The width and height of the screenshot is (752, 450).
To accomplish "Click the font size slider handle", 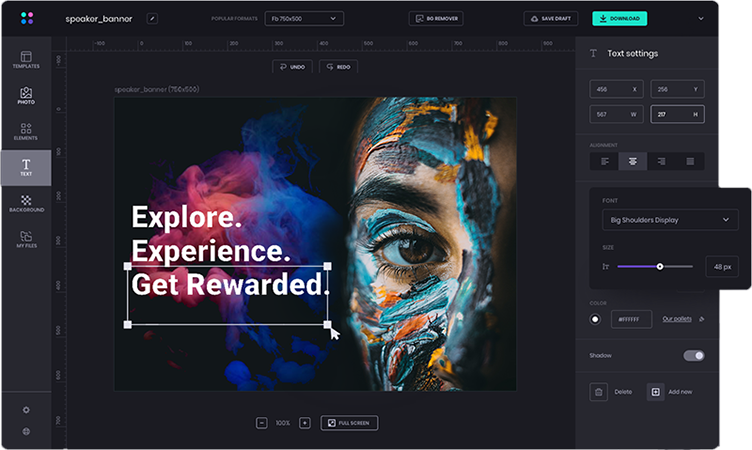I will pos(660,266).
